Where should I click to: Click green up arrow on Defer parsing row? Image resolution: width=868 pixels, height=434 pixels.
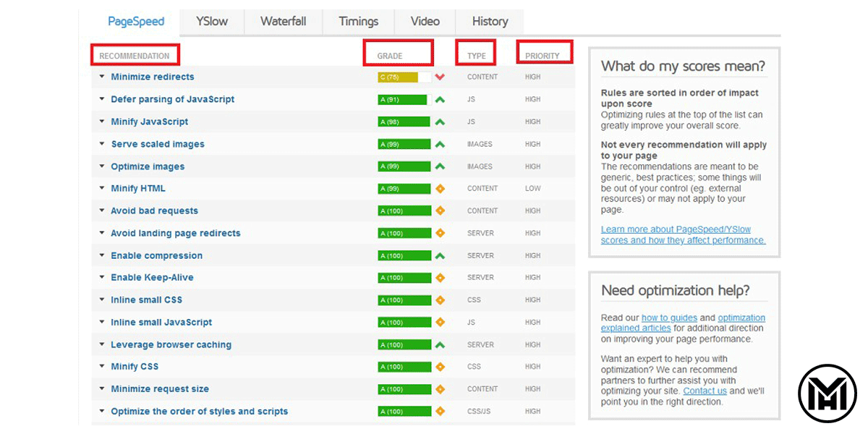pyautogui.click(x=440, y=100)
